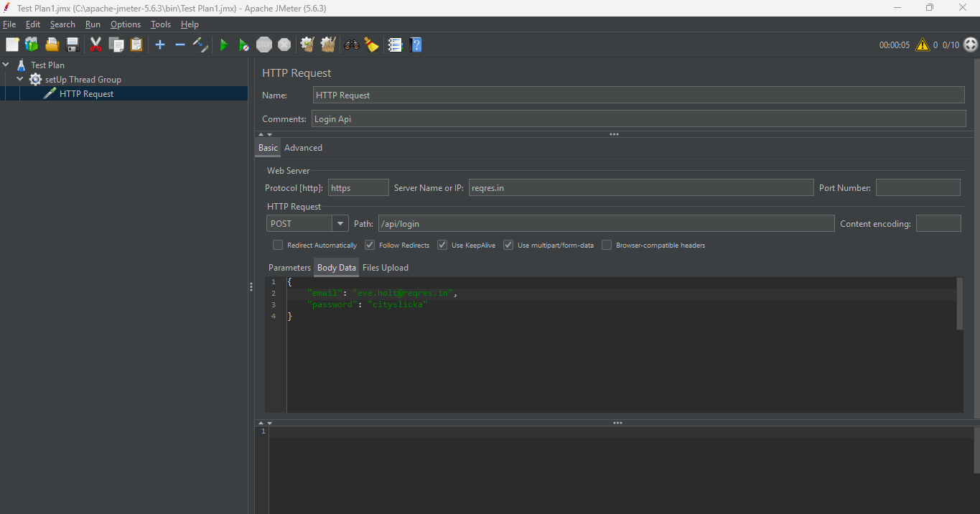The width and height of the screenshot is (980, 514).
Task: Click the Comments field with Login Api
Action: coord(639,118)
